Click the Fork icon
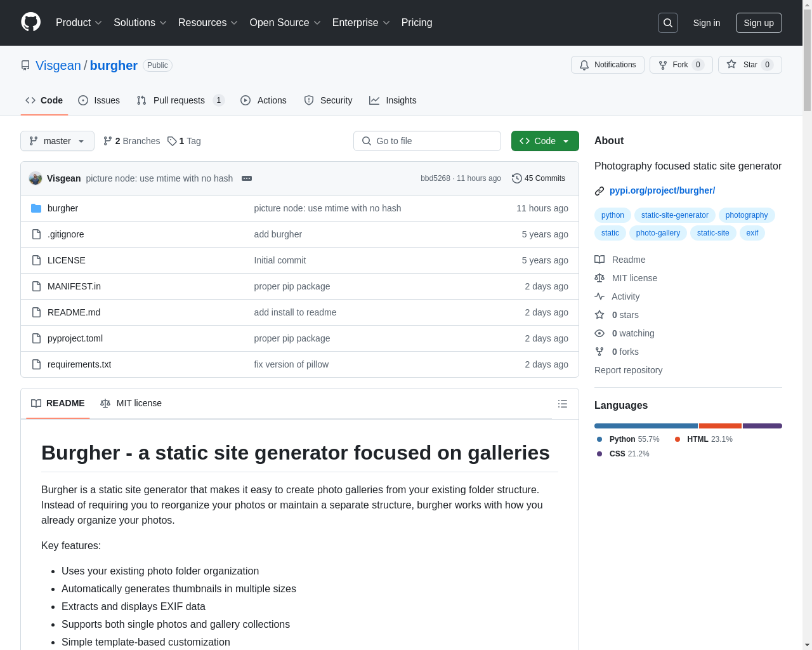812x650 pixels. click(663, 65)
